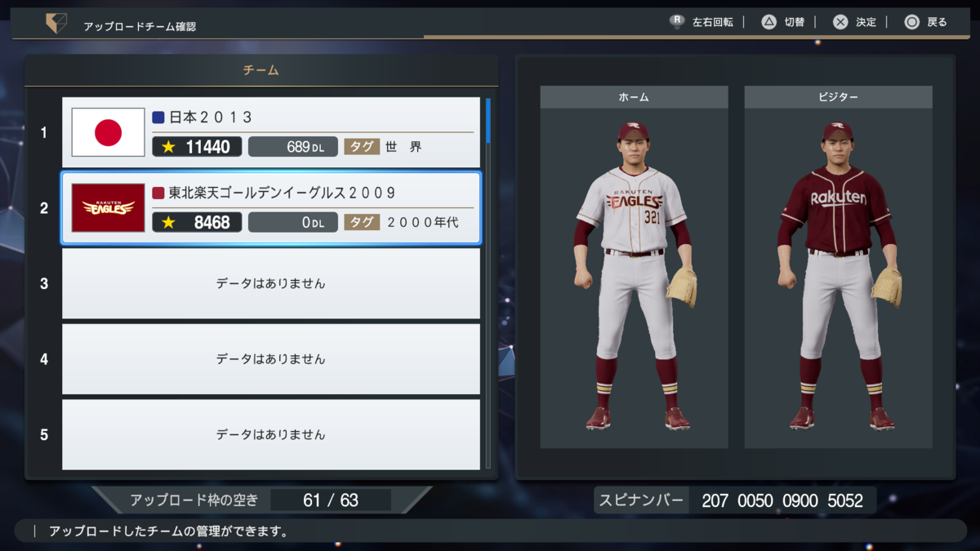Image resolution: width=980 pixels, height=551 pixels.
Task: Select empty data slot number 4
Action: click(x=271, y=358)
